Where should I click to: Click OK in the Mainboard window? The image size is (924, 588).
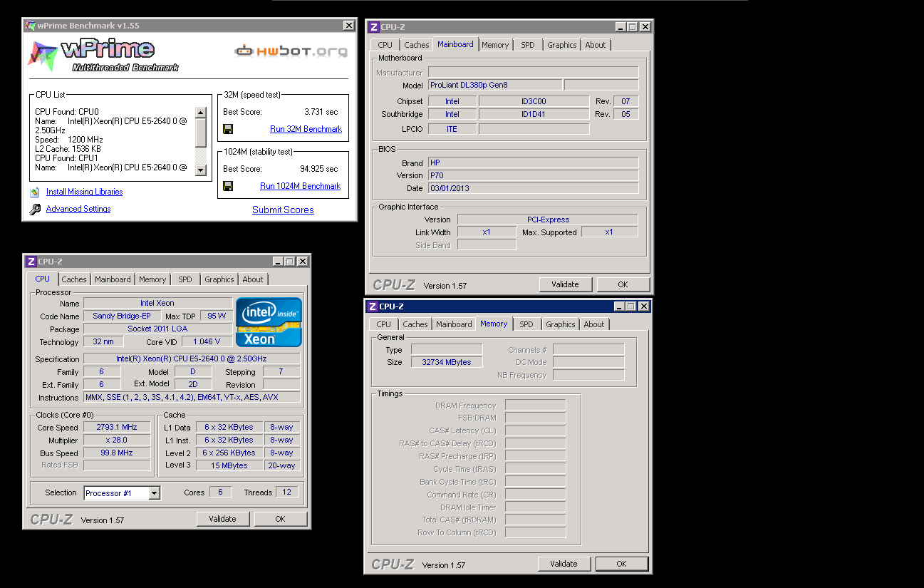click(623, 284)
